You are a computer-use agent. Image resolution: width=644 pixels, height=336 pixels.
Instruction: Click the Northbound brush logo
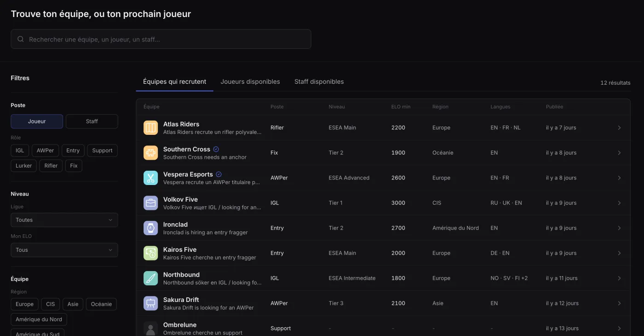click(150, 278)
